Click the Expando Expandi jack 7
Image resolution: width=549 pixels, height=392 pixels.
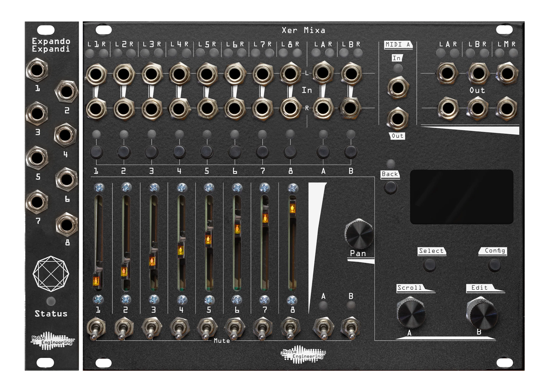point(37,202)
